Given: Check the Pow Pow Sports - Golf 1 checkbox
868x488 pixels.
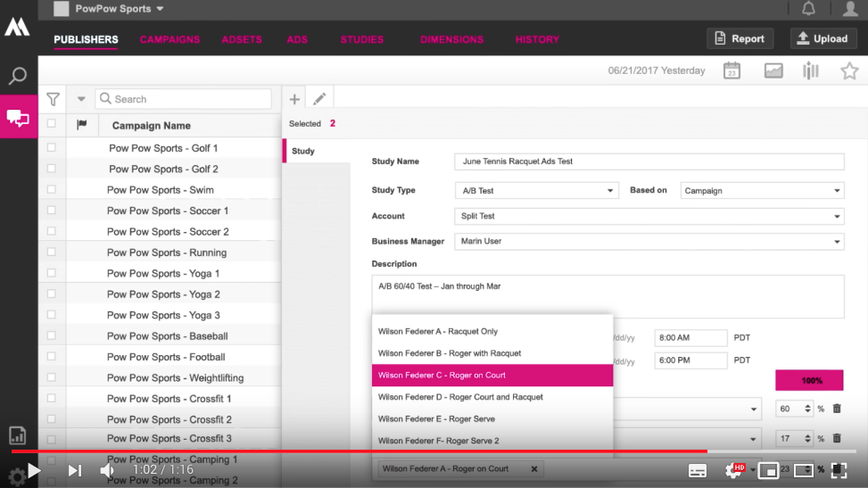Looking at the screenshot, I should click(52, 147).
